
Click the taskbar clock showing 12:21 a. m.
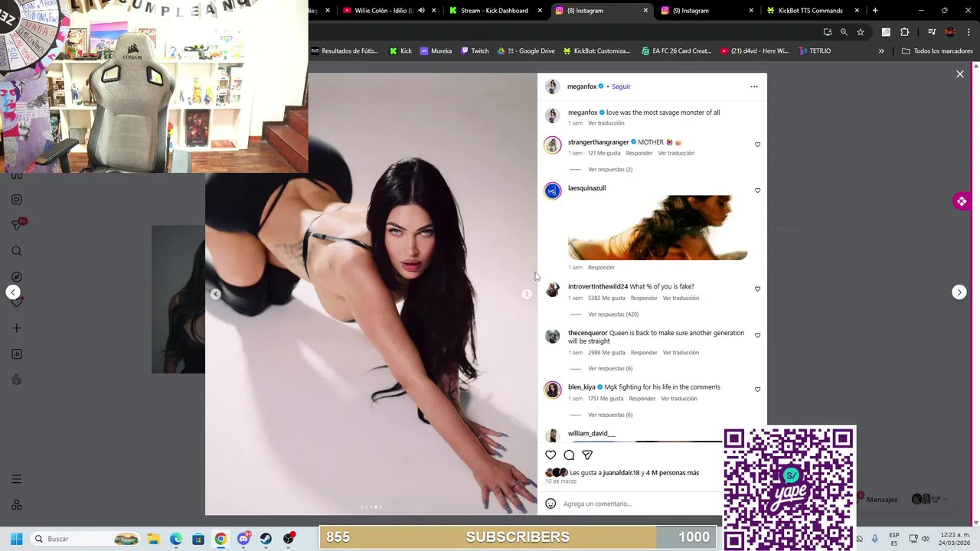[x=953, y=539]
